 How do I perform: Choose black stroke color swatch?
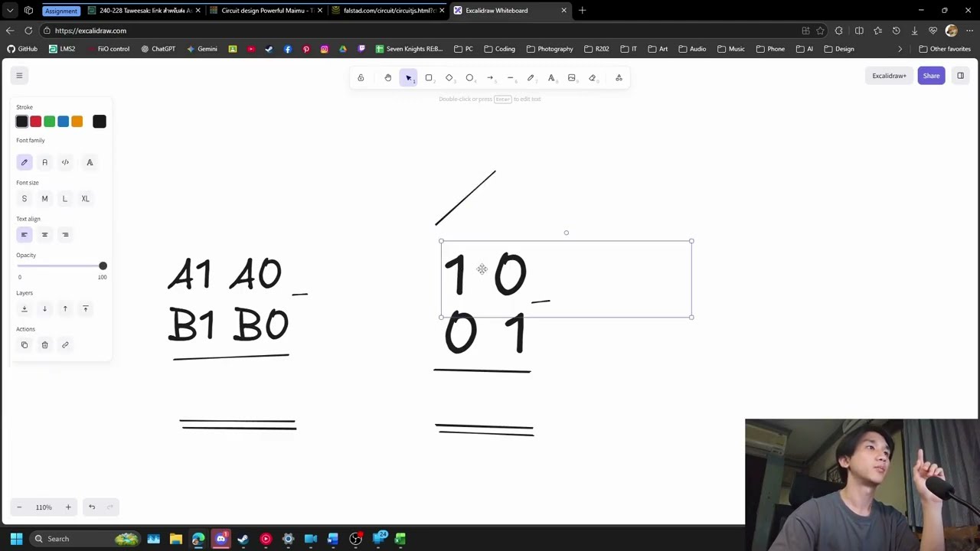click(x=21, y=122)
